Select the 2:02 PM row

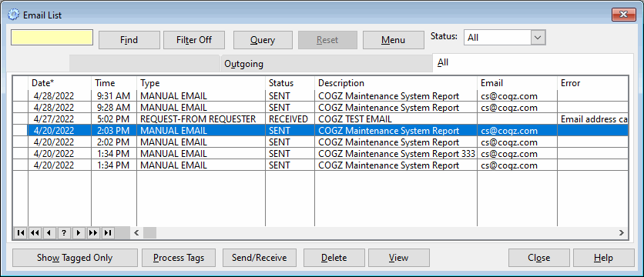coord(320,142)
